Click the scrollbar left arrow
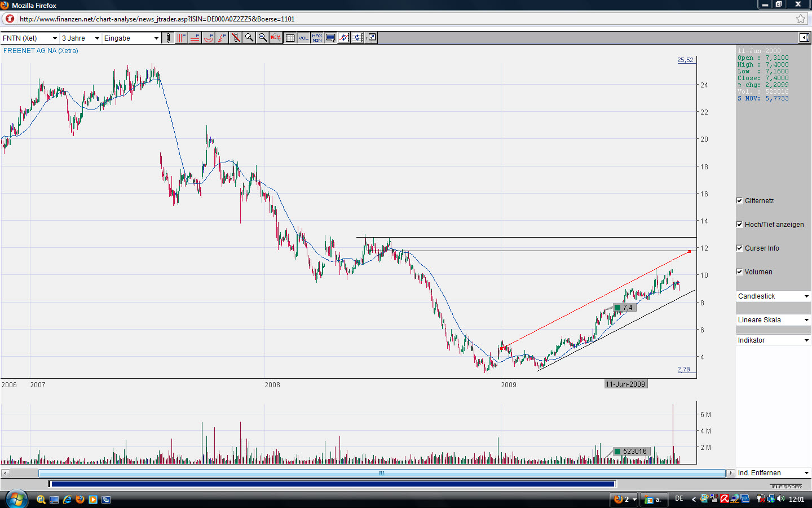The width and height of the screenshot is (812, 508). (5, 473)
